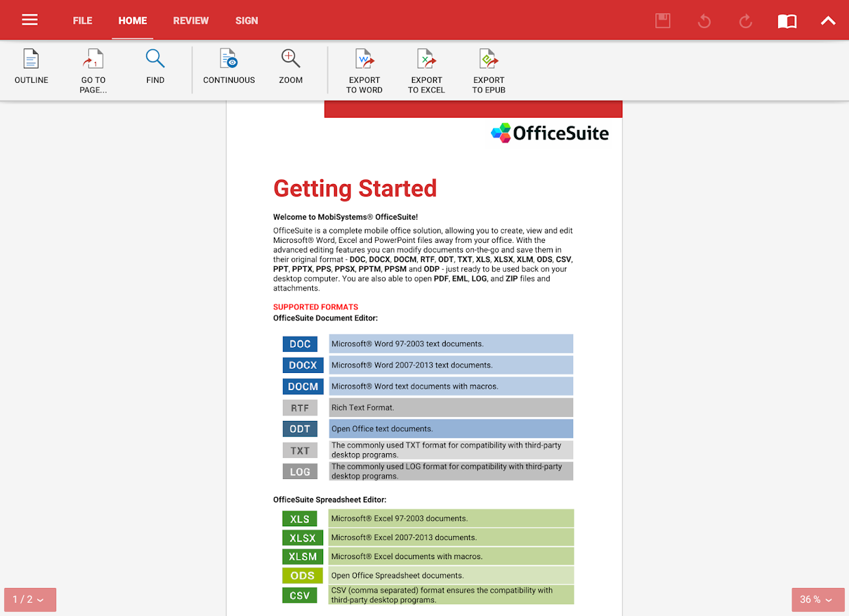Click 'Open Office Spreadsheet documents.' row
This screenshot has width=849, height=616.
pos(451,576)
